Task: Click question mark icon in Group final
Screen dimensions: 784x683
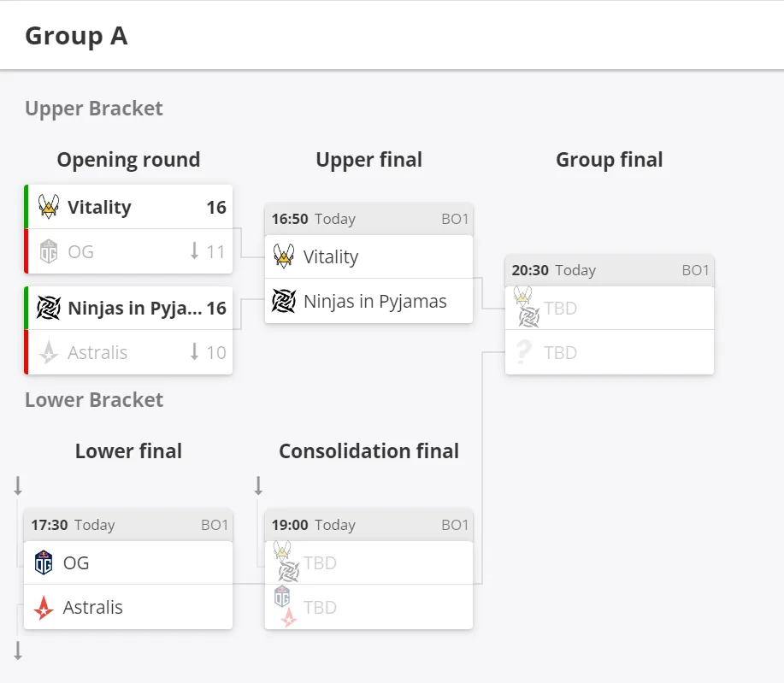Action: (523, 352)
